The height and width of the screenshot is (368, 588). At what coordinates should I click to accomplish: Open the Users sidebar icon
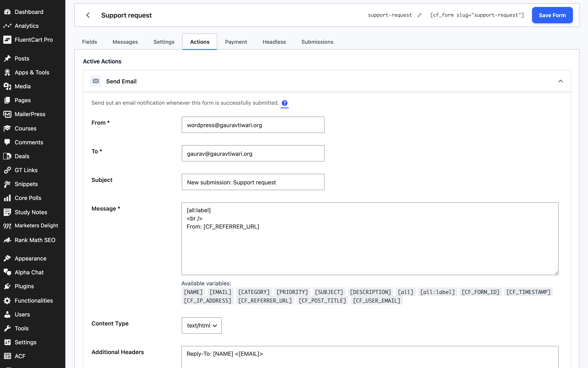click(x=7, y=314)
